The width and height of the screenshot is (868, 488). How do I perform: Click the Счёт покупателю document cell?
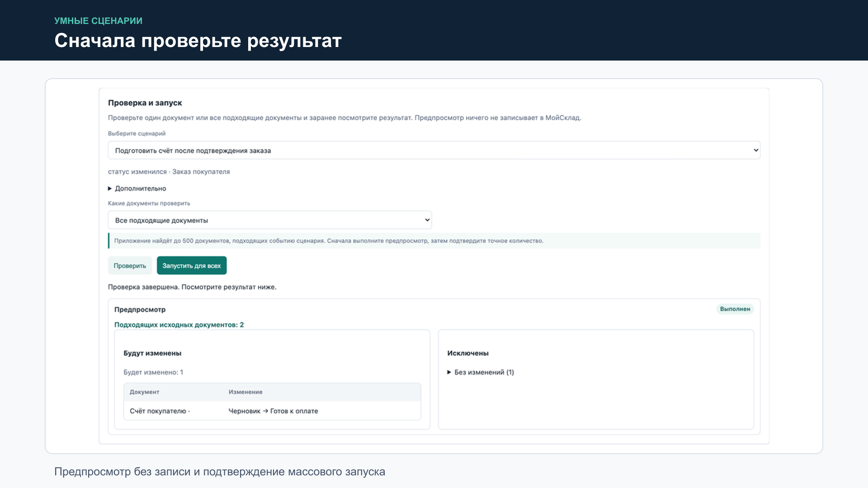click(x=160, y=411)
